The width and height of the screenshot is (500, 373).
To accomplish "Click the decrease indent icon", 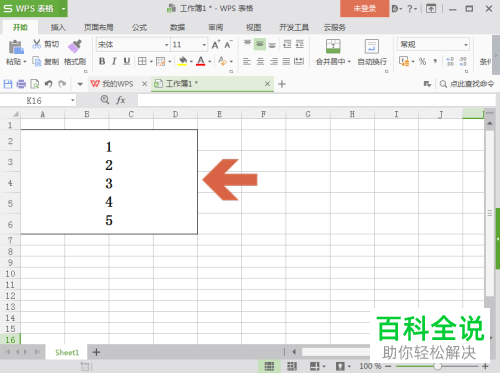I will [287, 44].
